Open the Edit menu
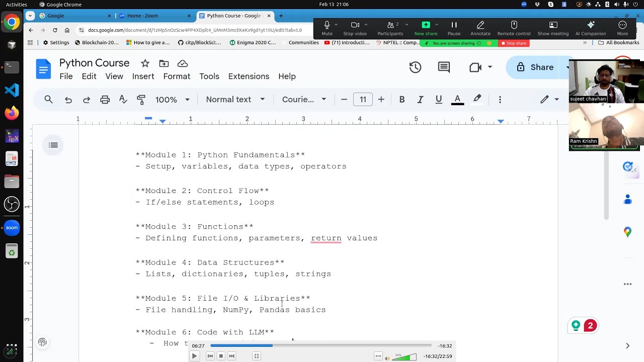644x362 pixels. click(89, 76)
